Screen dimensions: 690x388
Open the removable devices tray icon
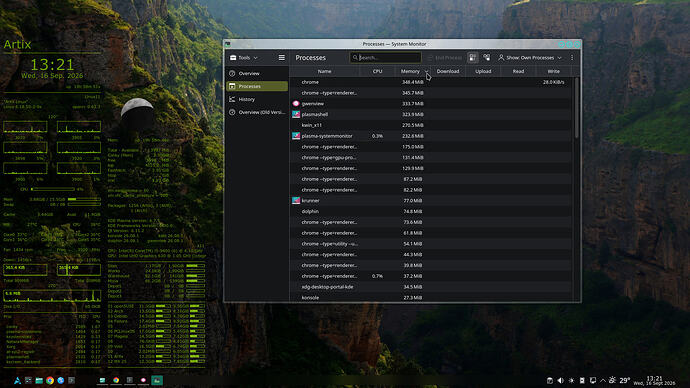(582, 381)
